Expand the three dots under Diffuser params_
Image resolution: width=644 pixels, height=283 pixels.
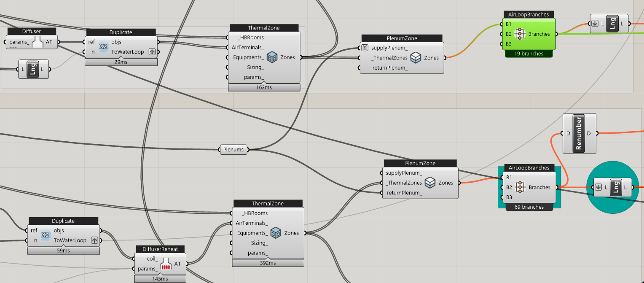pyautogui.click(x=13, y=47)
